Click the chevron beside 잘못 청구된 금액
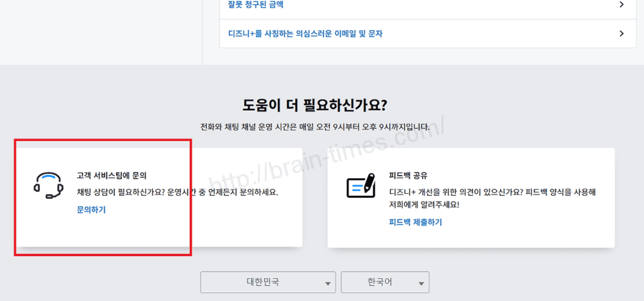The height and width of the screenshot is (301, 644). (x=621, y=5)
